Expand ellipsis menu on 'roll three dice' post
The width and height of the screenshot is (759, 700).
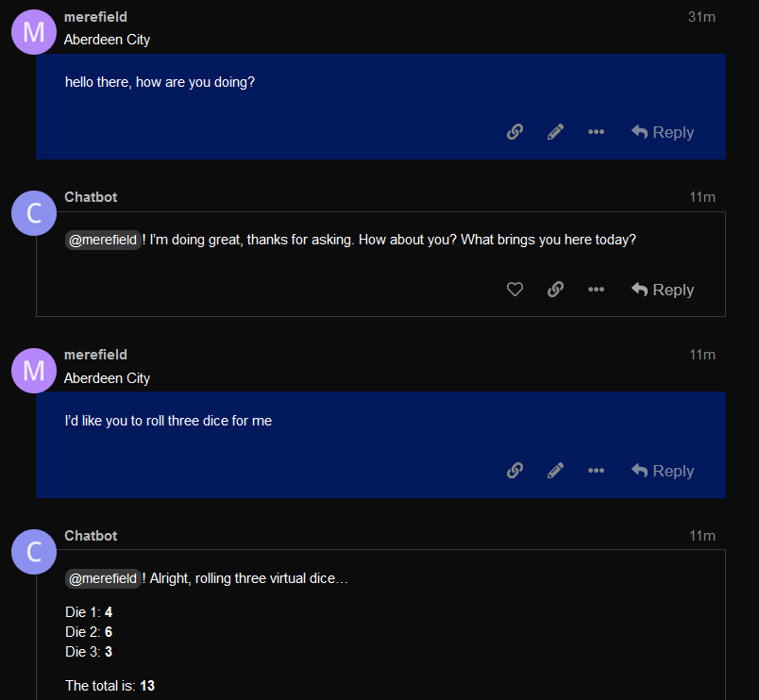[x=596, y=470]
